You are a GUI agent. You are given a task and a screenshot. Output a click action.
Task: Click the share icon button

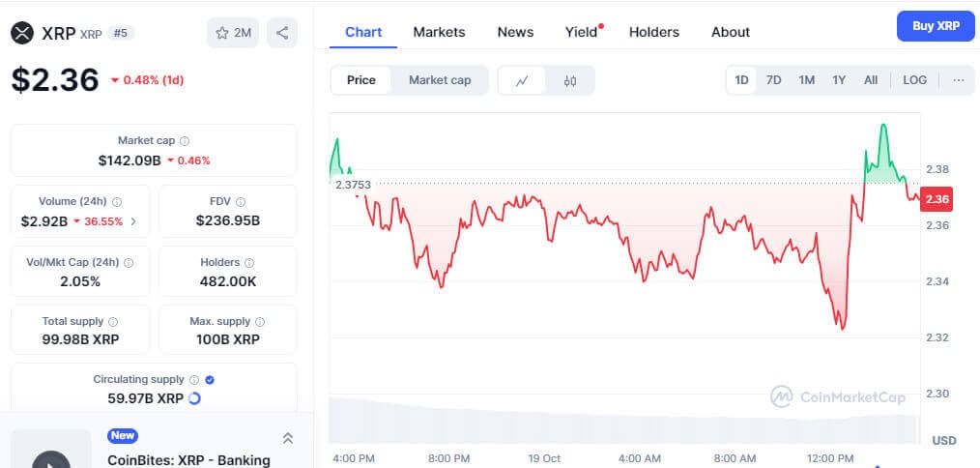pos(282,33)
